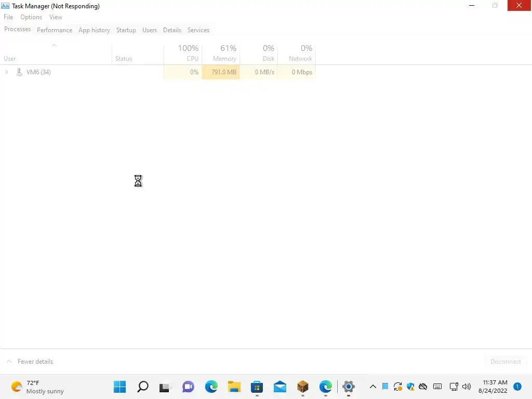
Task: Show hidden system tray icons
Action: click(373, 387)
